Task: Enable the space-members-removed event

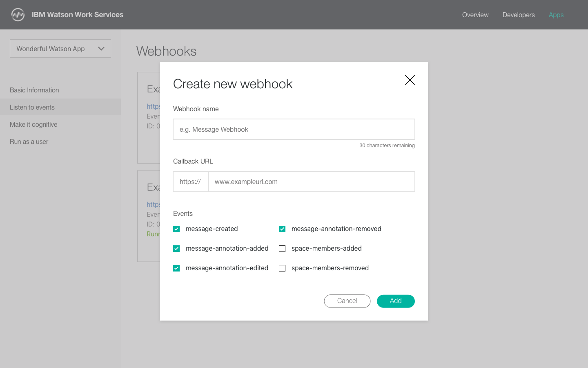Action: pos(282,268)
